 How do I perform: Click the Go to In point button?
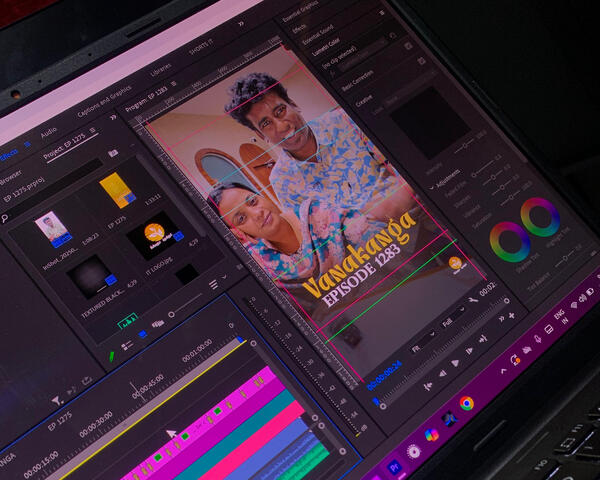click(x=428, y=386)
